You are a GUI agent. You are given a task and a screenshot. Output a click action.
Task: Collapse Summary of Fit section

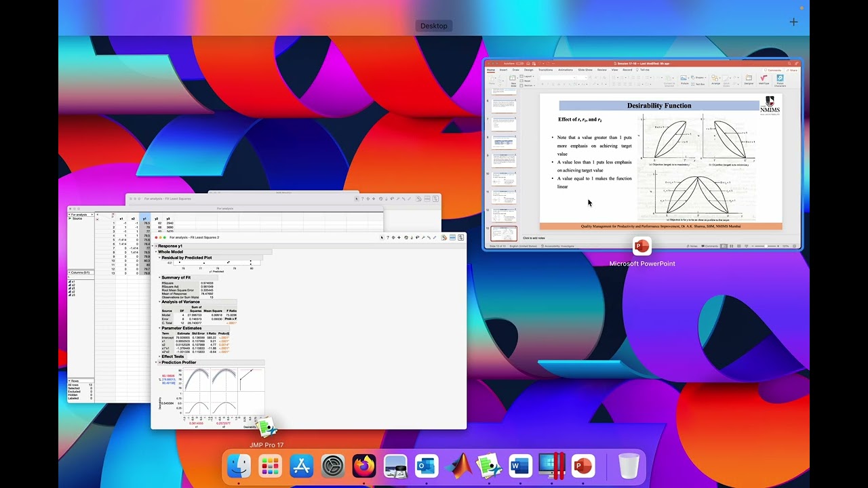tap(160, 277)
